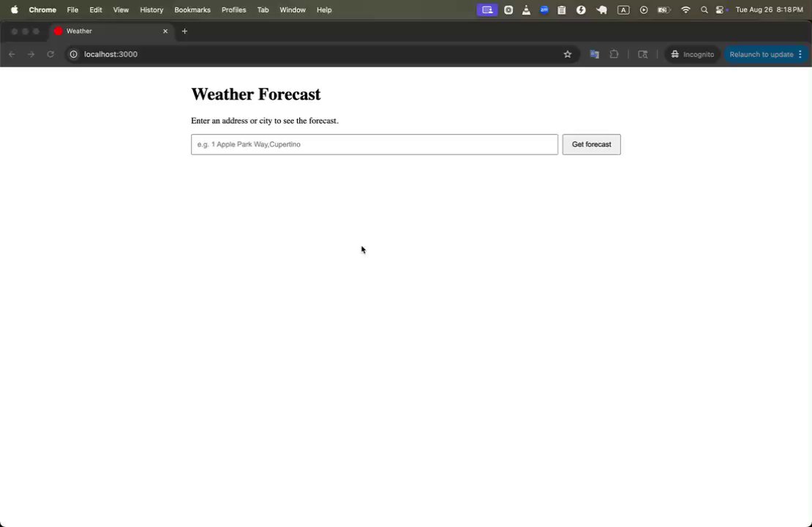Open Spotlight search
812x527 pixels.
point(704,10)
